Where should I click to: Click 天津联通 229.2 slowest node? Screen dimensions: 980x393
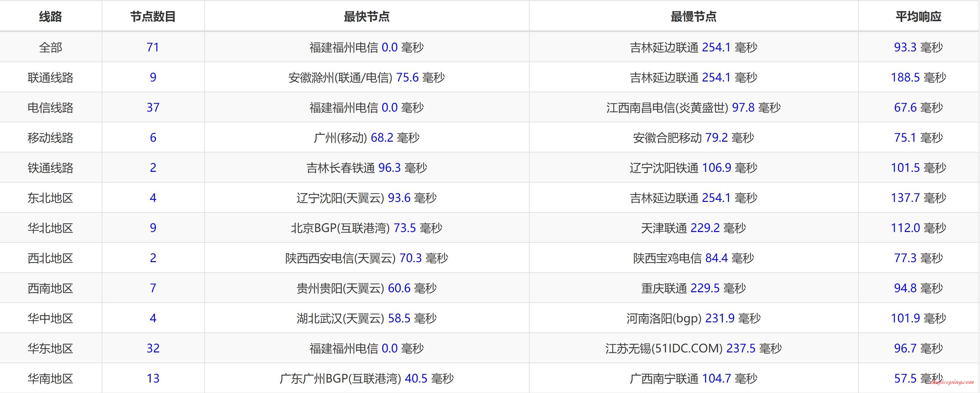point(693,228)
